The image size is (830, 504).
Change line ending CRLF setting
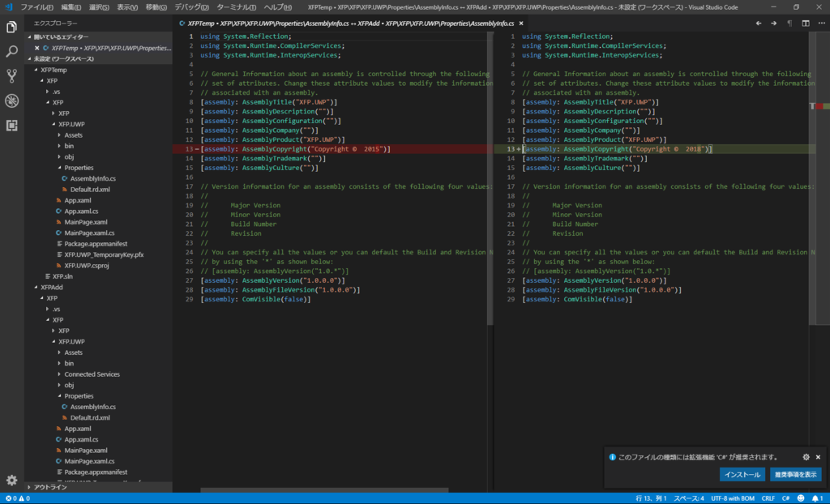(768, 498)
